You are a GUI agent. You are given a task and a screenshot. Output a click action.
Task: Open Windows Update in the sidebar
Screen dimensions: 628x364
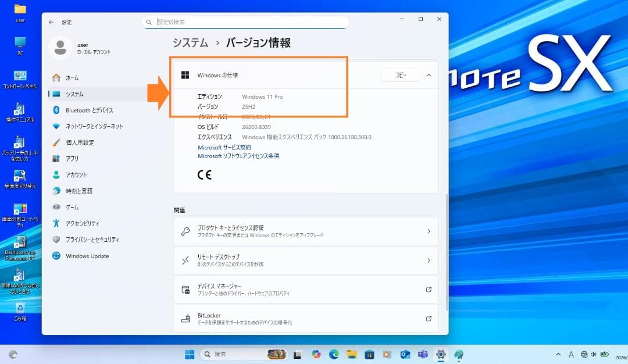[x=98, y=256]
